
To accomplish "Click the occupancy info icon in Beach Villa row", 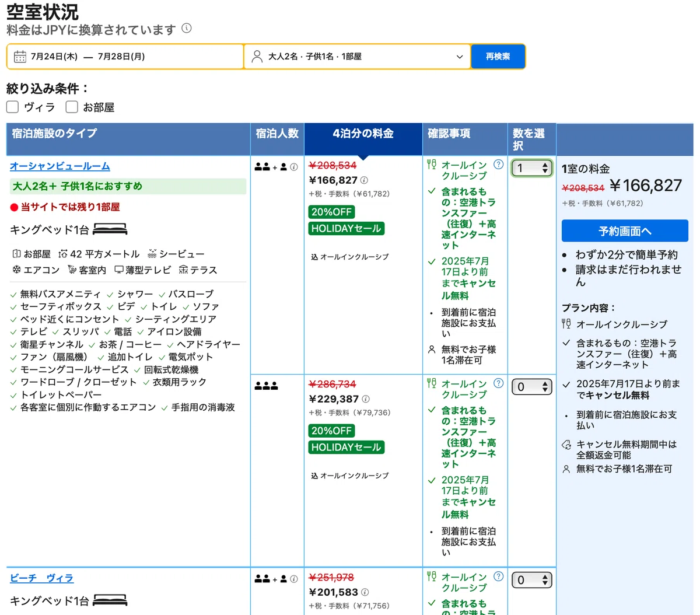I will coord(294,579).
